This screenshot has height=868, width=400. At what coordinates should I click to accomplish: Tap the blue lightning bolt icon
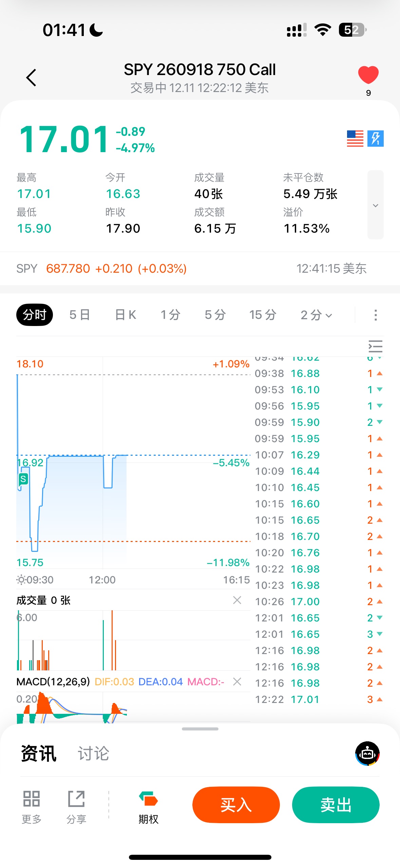[x=375, y=139]
